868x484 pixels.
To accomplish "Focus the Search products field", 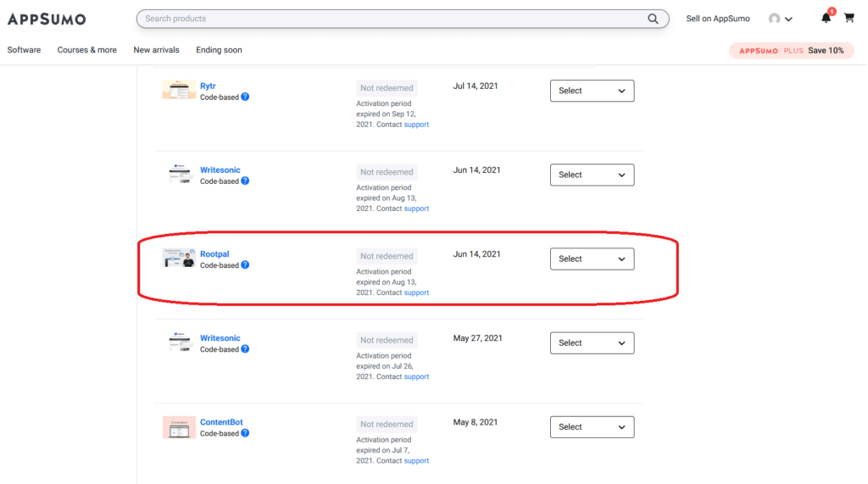I will [x=403, y=19].
